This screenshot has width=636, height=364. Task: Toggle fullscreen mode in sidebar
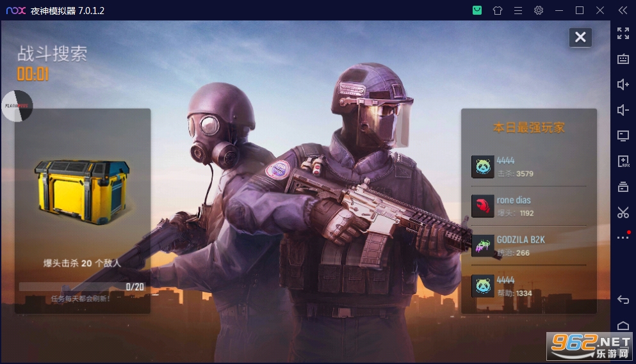[x=623, y=33]
